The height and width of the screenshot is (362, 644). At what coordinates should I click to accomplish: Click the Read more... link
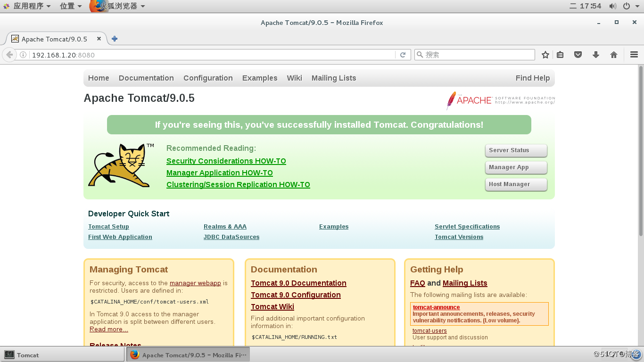pos(109,329)
